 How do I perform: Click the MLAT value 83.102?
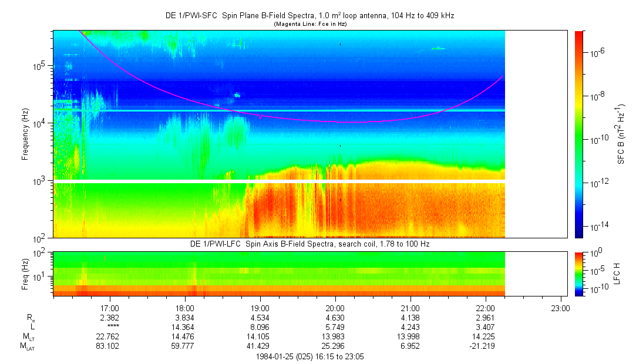tap(110, 347)
